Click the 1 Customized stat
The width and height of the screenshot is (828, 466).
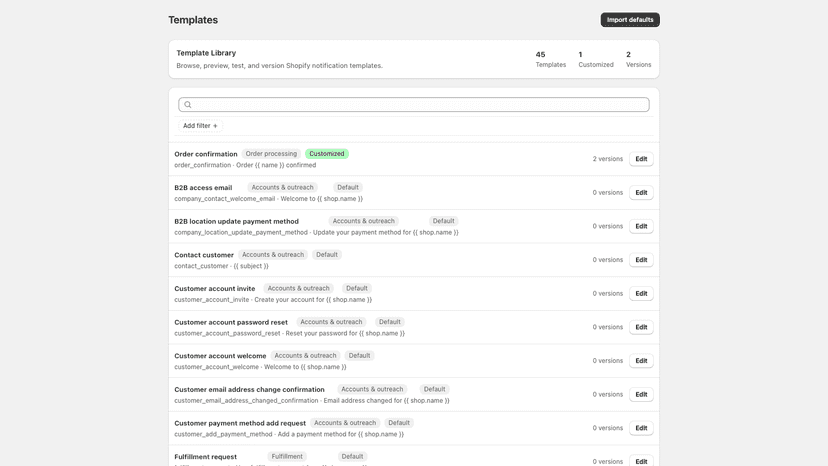click(x=596, y=59)
